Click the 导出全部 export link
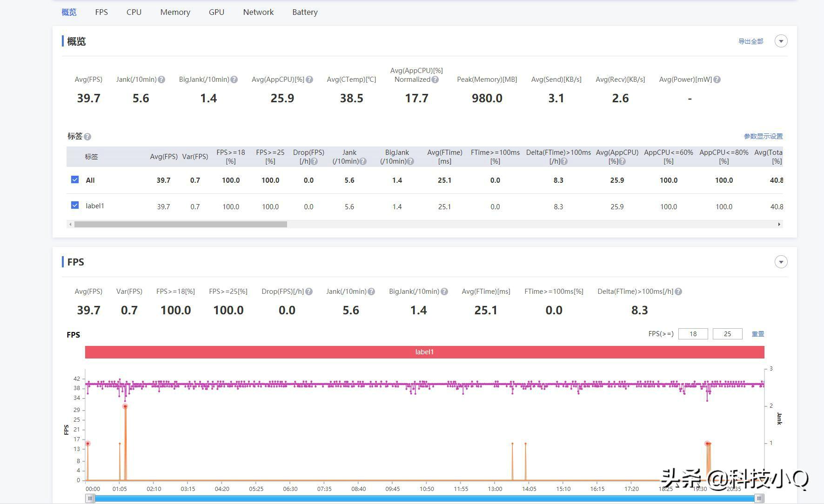The height and width of the screenshot is (504, 824). [x=750, y=41]
